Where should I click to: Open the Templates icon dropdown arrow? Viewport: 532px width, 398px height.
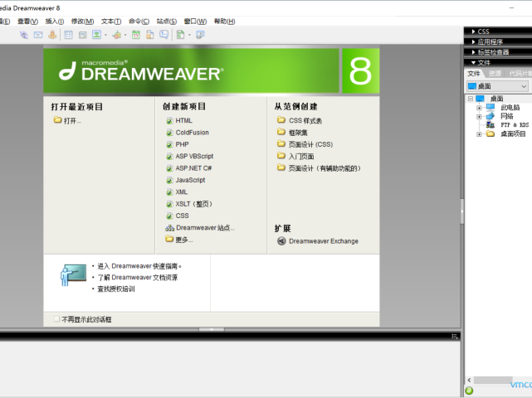189,35
